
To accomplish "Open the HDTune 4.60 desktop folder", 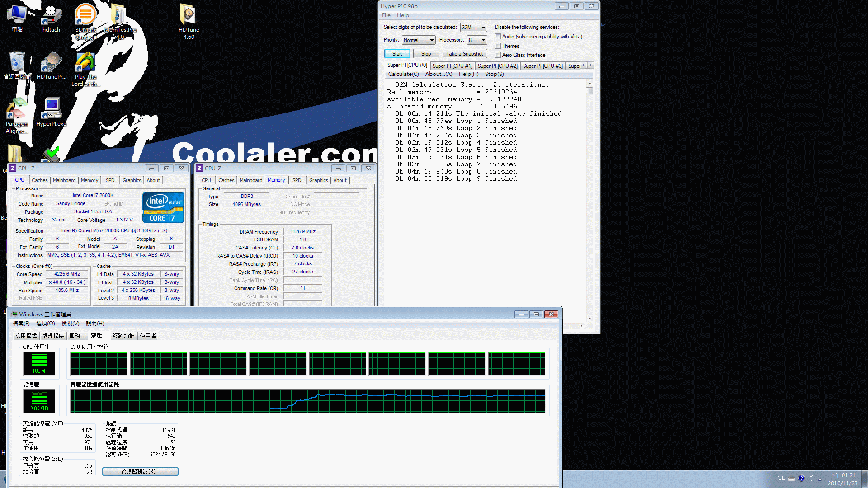I will pyautogui.click(x=189, y=22).
